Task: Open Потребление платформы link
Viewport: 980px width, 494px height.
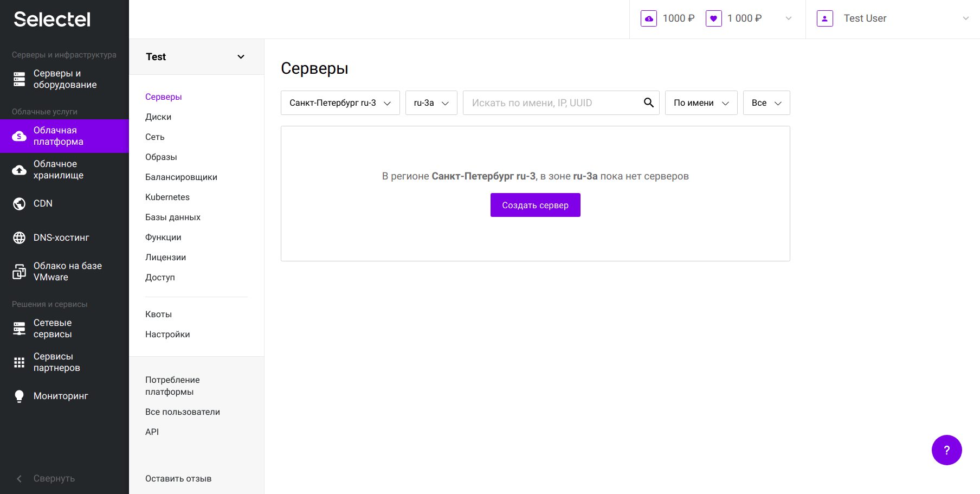Action: click(x=172, y=386)
